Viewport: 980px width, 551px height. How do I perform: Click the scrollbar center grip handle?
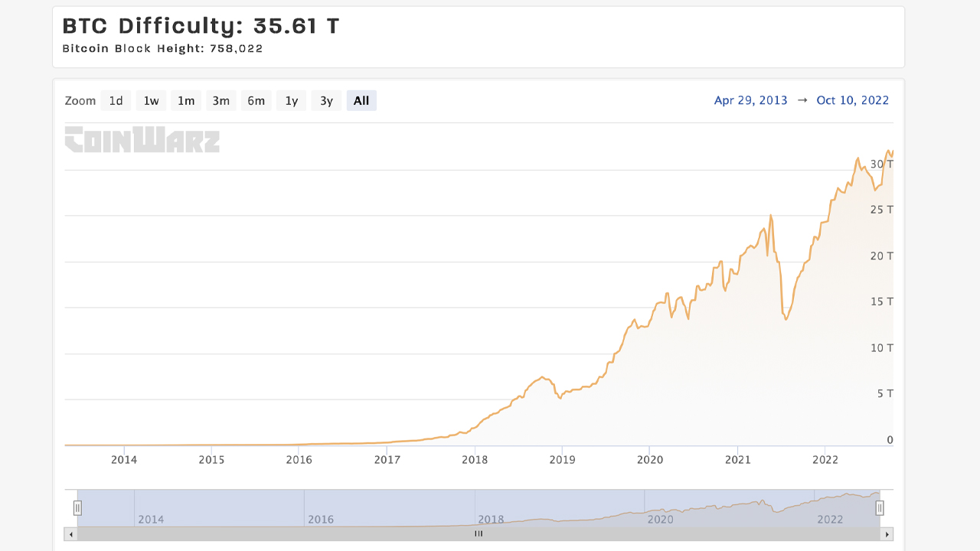[x=479, y=534]
